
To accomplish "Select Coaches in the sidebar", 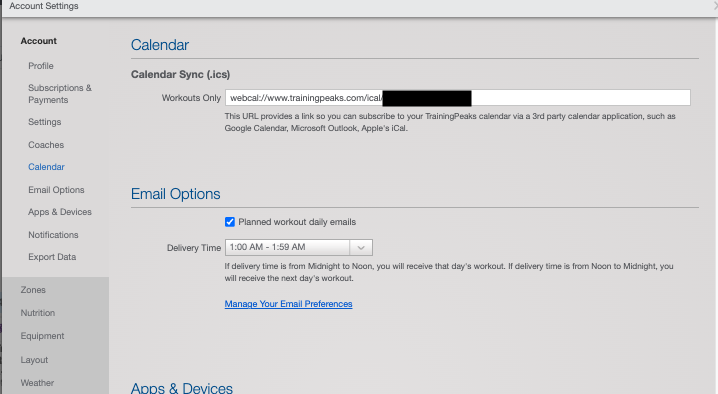I will point(46,145).
